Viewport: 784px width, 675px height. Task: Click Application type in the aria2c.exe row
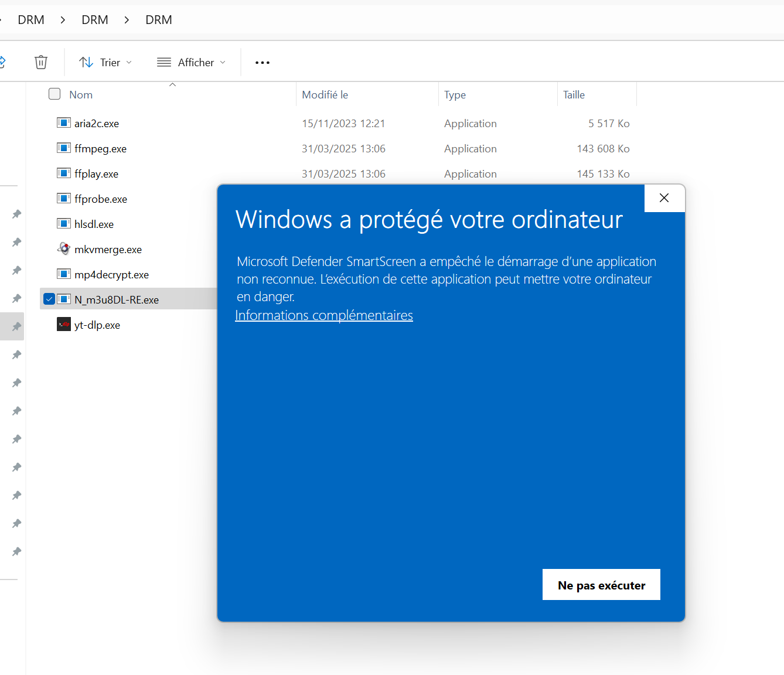[x=471, y=124]
